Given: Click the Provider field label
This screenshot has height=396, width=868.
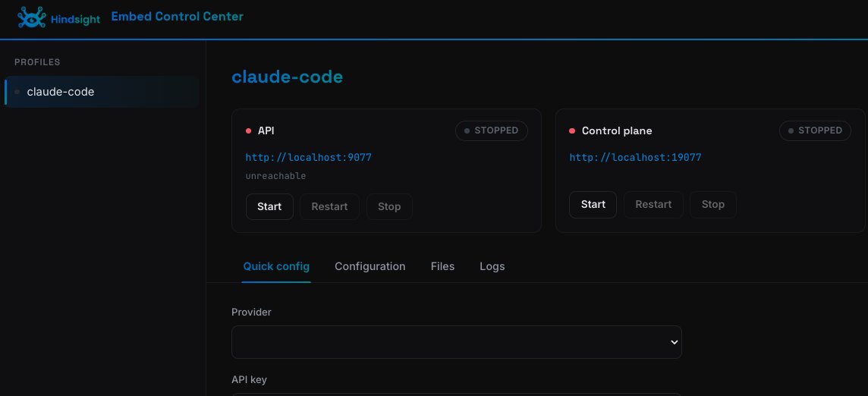Looking at the screenshot, I should [251, 313].
